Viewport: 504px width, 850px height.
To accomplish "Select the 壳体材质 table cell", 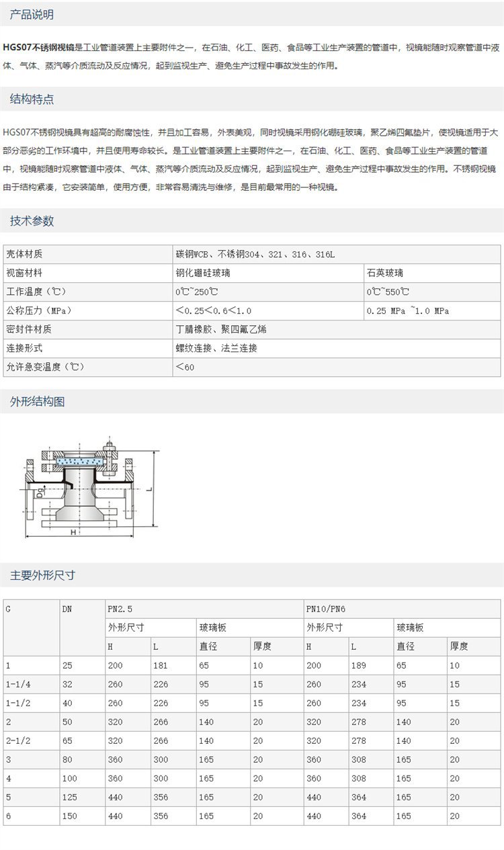I will [88, 254].
